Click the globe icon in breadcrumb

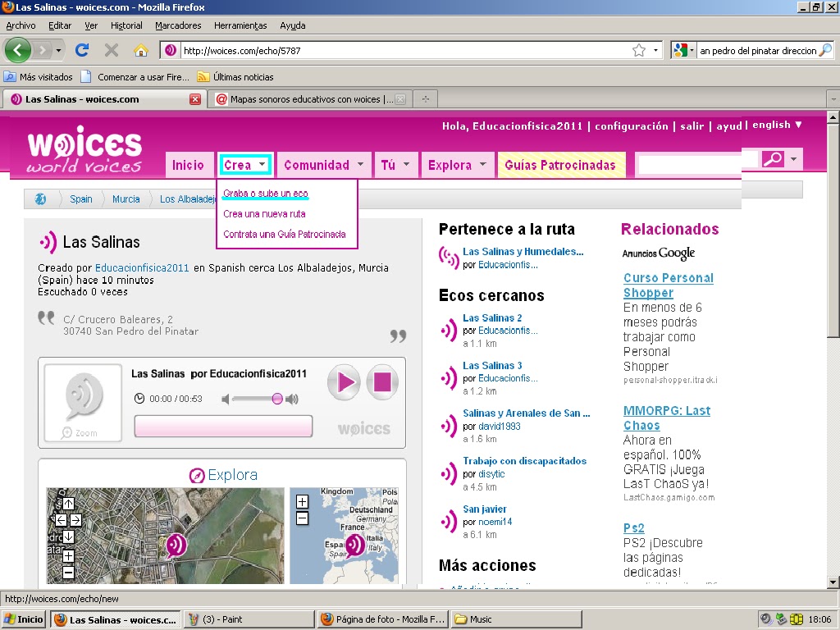click(40, 199)
